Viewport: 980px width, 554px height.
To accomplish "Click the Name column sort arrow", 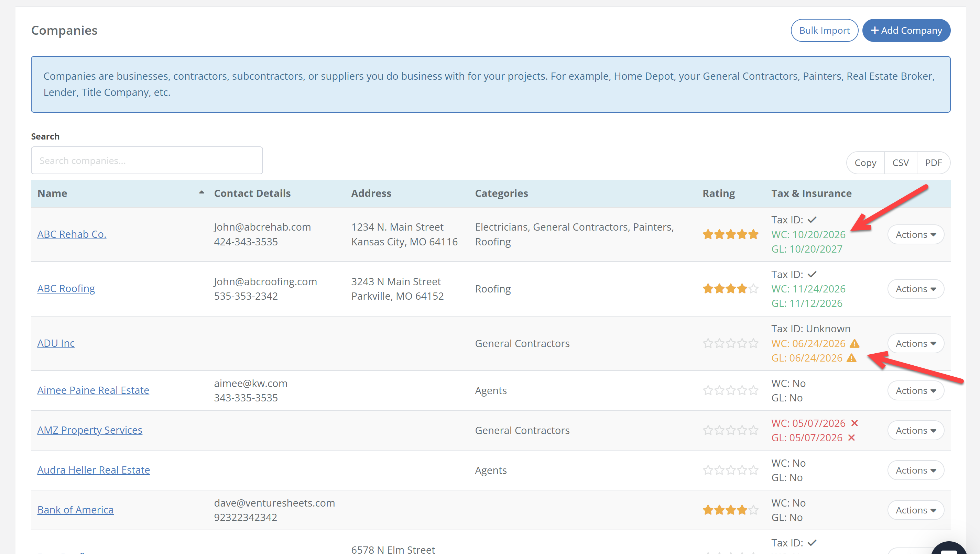I will pyautogui.click(x=201, y=192).
